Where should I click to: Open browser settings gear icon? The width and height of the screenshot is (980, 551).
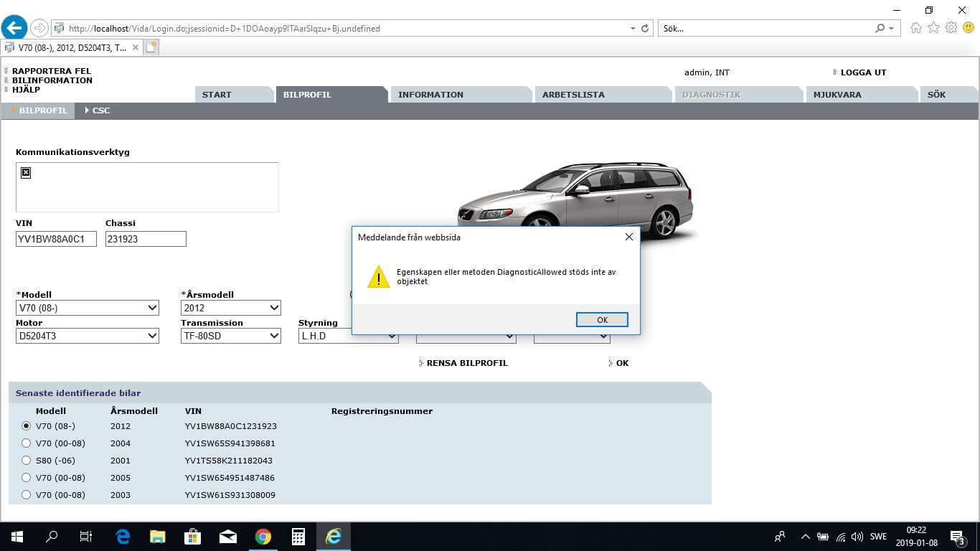[x=951, y=28]
